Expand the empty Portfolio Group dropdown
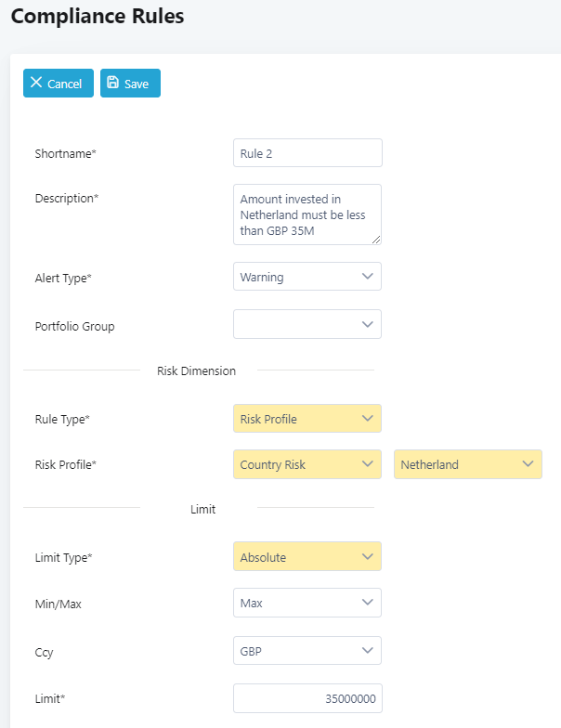 coord(307,324)
